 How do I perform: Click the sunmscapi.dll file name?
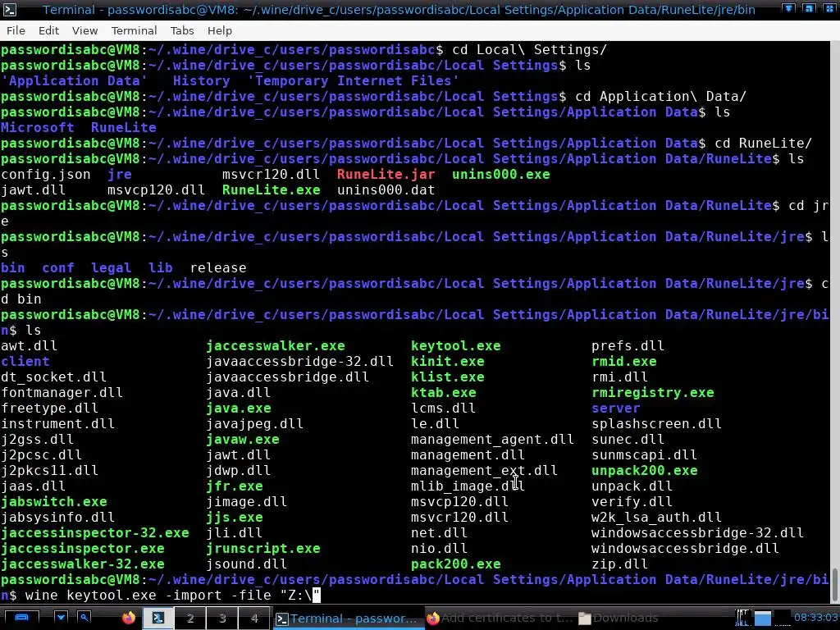coord(644,454)
